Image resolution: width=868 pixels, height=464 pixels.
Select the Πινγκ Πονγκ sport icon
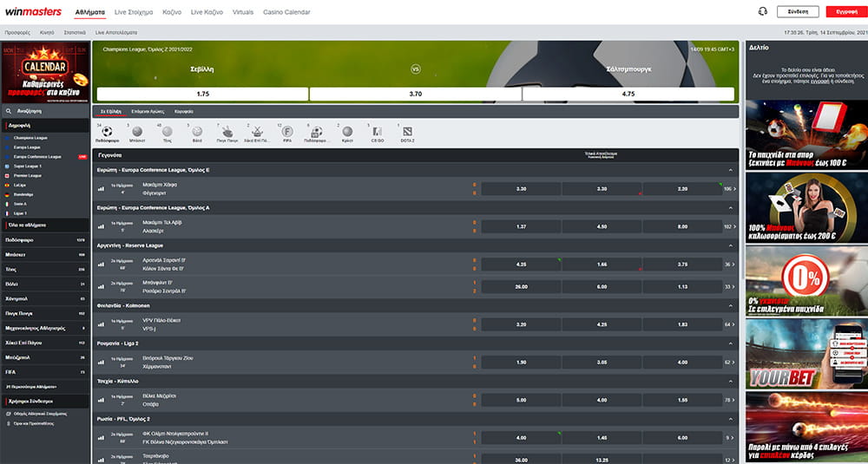coord(227,132)
